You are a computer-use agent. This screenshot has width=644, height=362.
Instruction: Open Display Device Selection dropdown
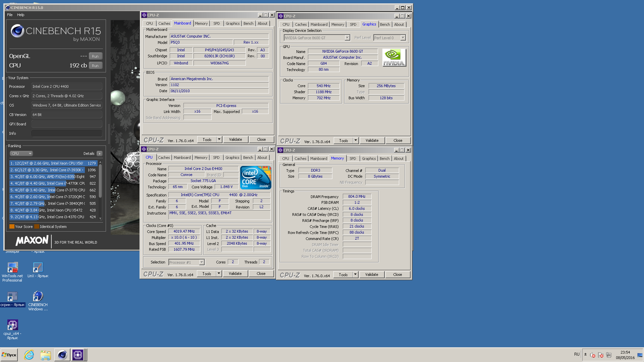coord(317,38)
